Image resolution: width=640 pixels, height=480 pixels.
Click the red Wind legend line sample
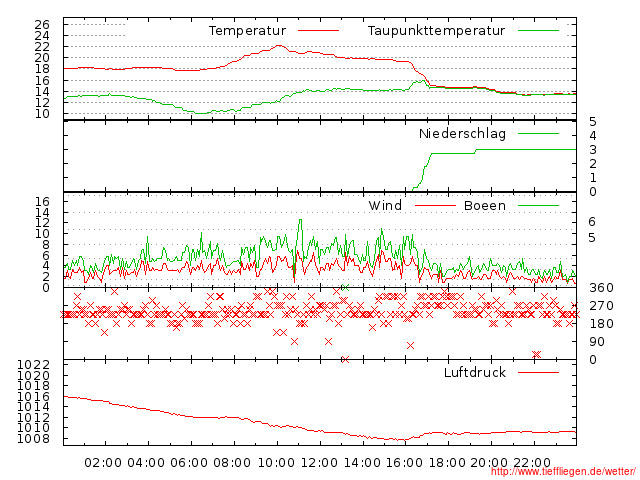pos(435,205)
